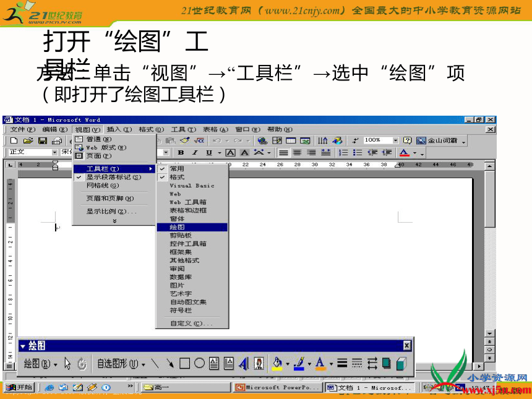Screen dimensions: 532x399
Task: Click the Format Painter brush icon
Action: [x=185, y=140]
